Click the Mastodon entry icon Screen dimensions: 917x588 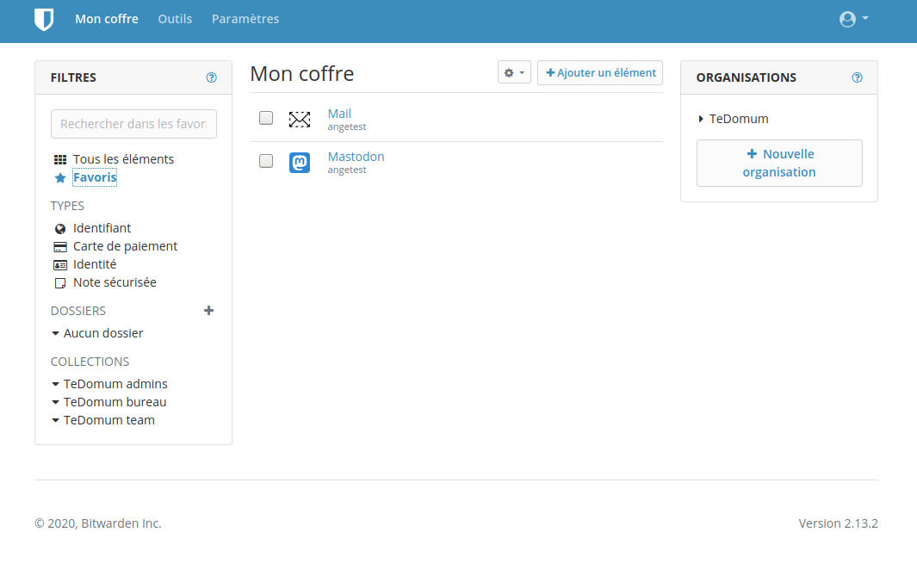(x=300, y=163)
